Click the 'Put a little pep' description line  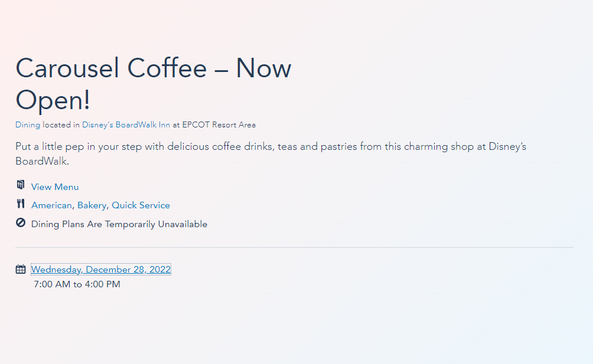coord(271,146)
